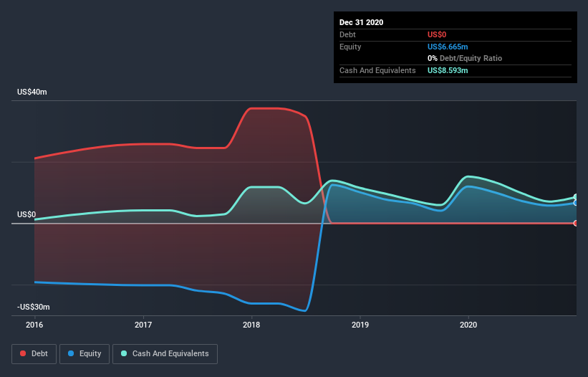Screen dimensions: 588x377
Task: Click the 2016 x-axis label
Action: click(x=34, y=325)
